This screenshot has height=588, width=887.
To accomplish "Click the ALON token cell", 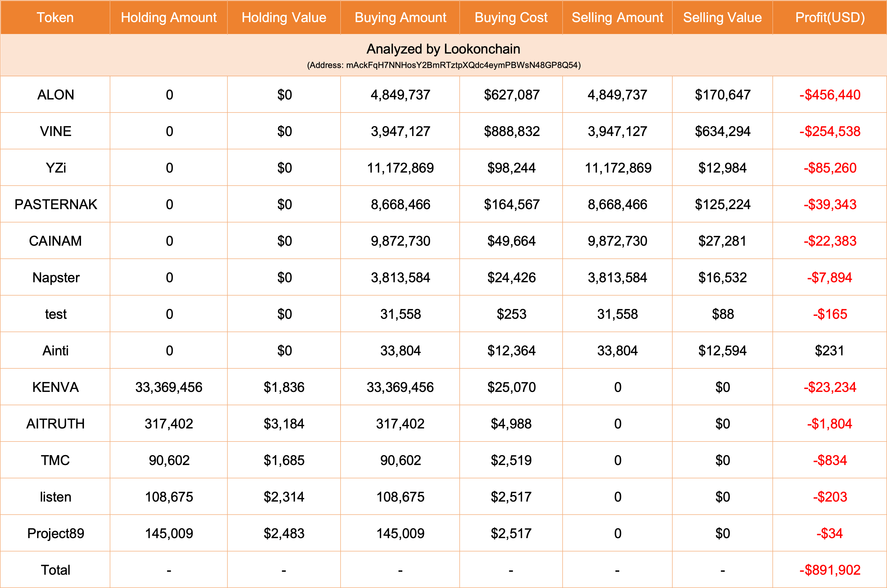I will click(x=56, y=95).
